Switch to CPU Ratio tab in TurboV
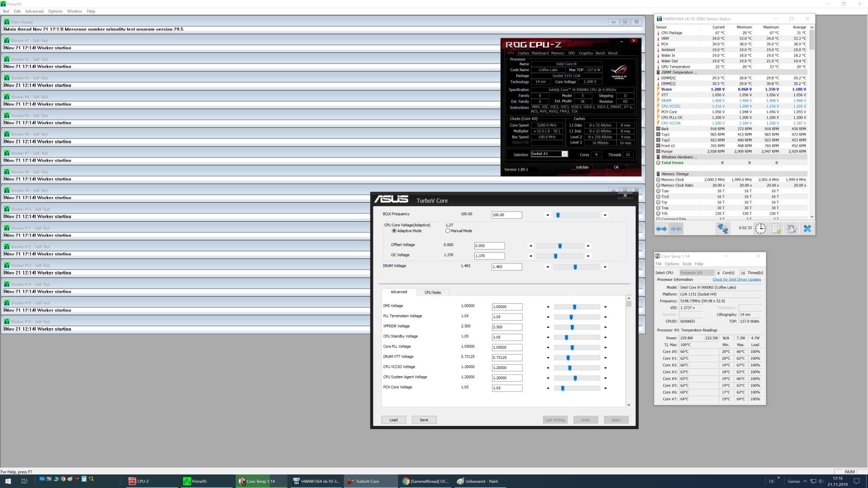Viewport: 868px width, 488px height. point(432,293)
